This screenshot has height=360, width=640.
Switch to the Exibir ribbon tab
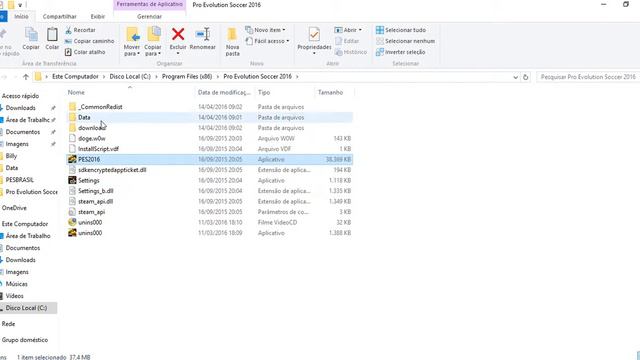(98, 17)
